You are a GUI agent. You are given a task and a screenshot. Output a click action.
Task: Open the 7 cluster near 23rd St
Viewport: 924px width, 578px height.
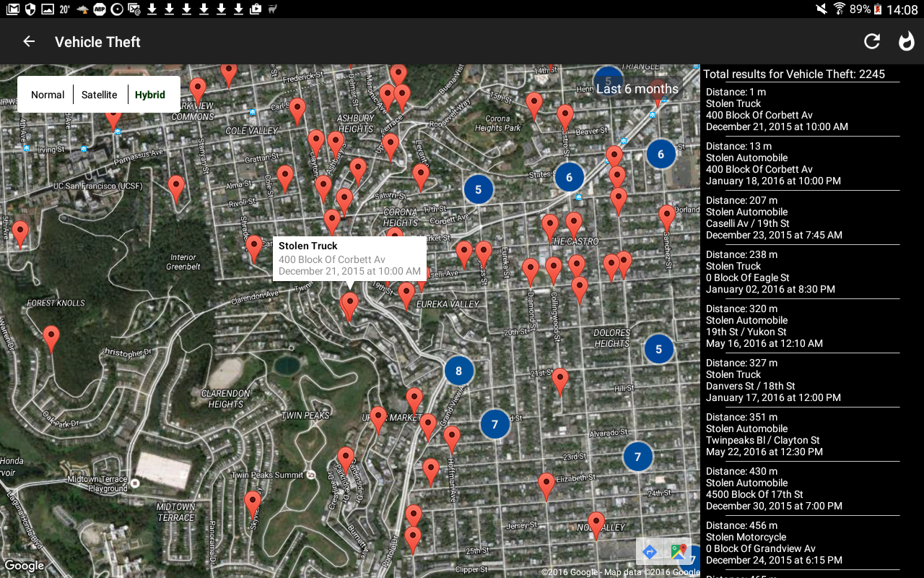[637, 457]
